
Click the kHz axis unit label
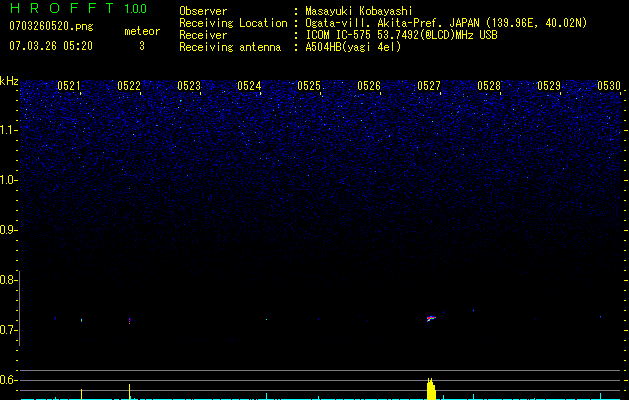9,81
